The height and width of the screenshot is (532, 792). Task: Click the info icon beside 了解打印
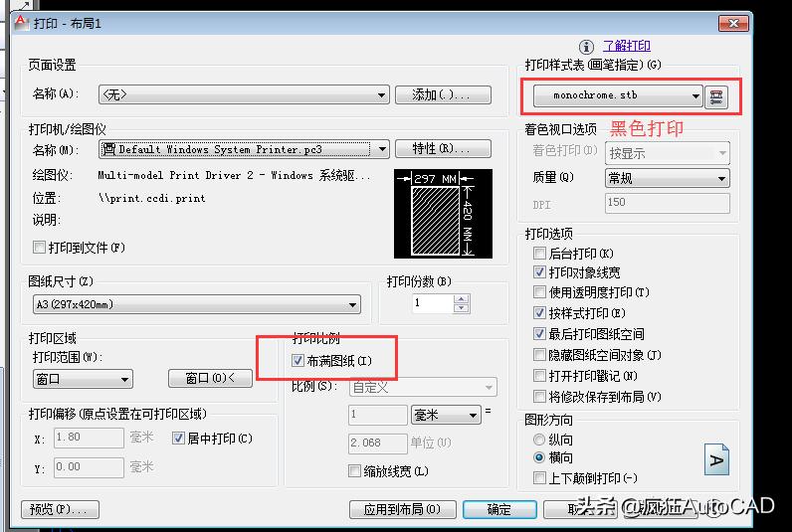586,47
